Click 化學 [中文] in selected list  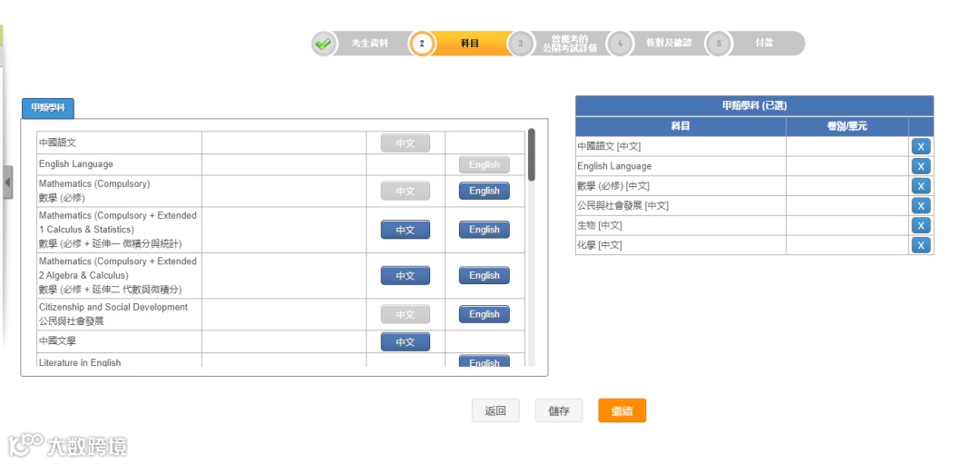pyautogui.click(x=600, y=245)
